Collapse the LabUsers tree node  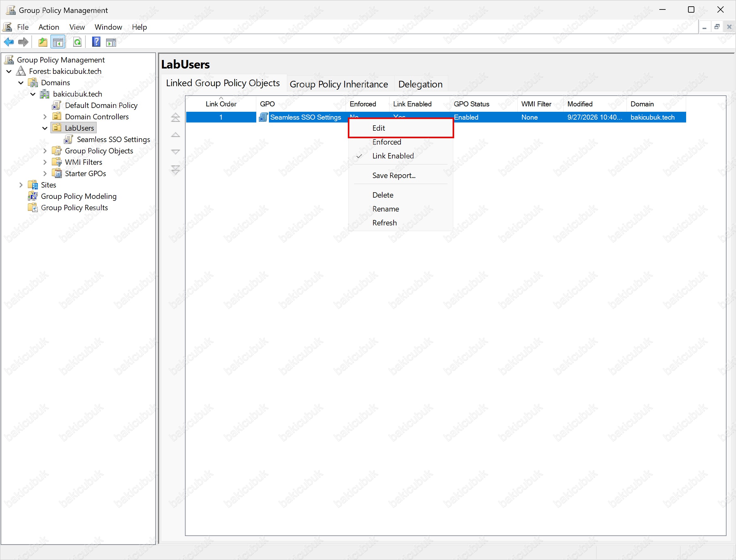coord(45,128)
